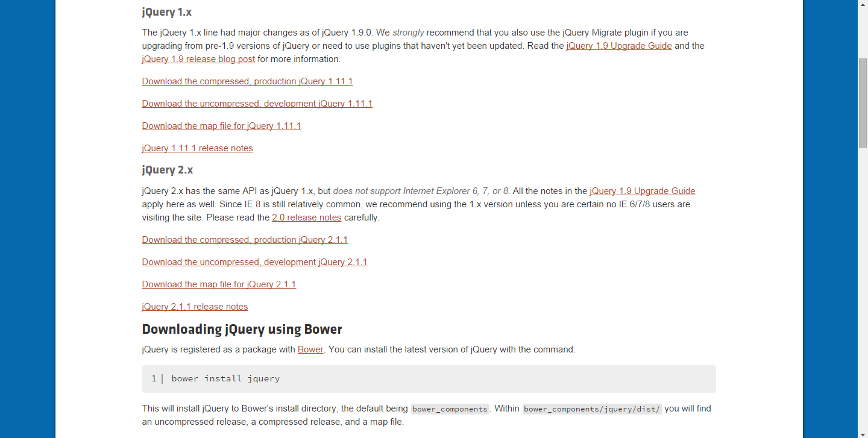Viewport: 868px width, 438px height.
Task: Download the map file for jQuery 2.1.1
Action: coord(219,284)
